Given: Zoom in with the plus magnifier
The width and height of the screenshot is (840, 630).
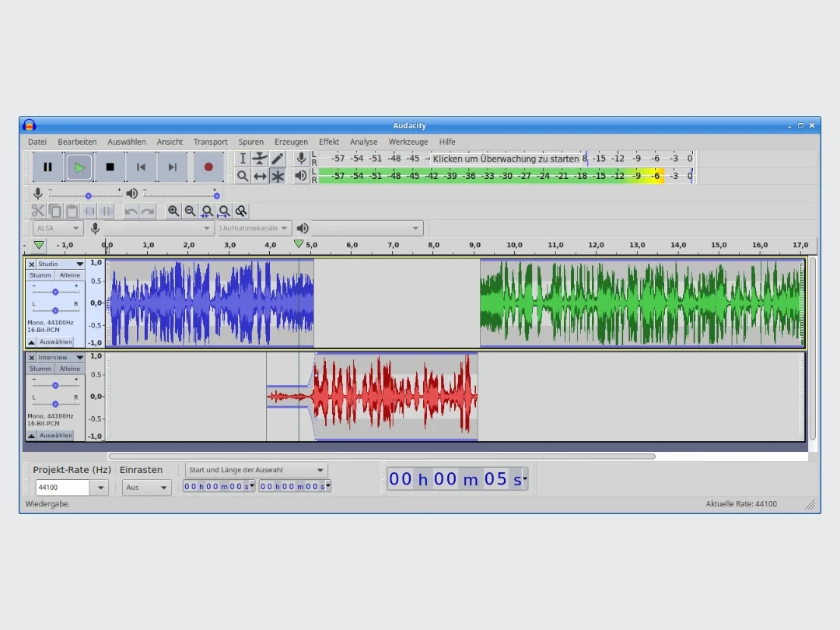Looking at the screenshot, I should 173,211.
